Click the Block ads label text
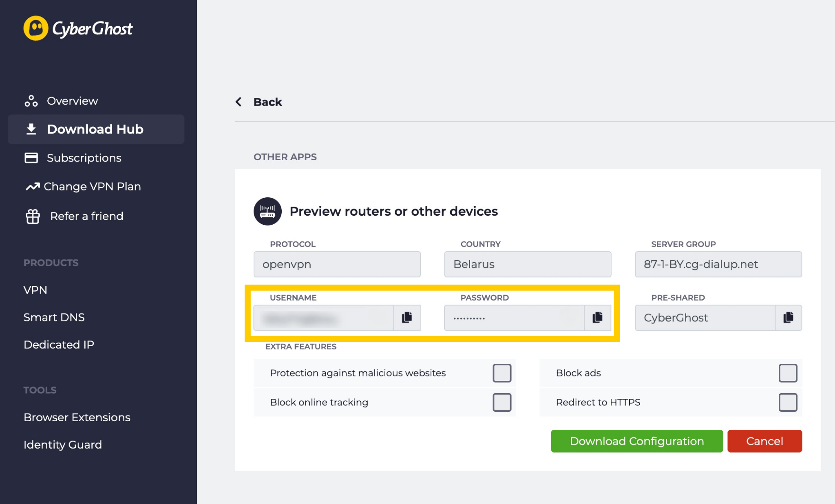This screenshot has height=504, width=835. pyautogui.click(x=579, y=373)
